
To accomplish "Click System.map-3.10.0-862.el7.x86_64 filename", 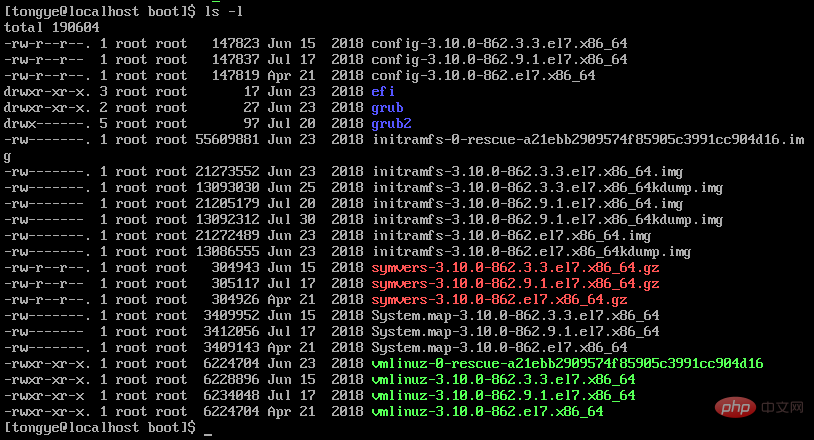I will (499, 348).
